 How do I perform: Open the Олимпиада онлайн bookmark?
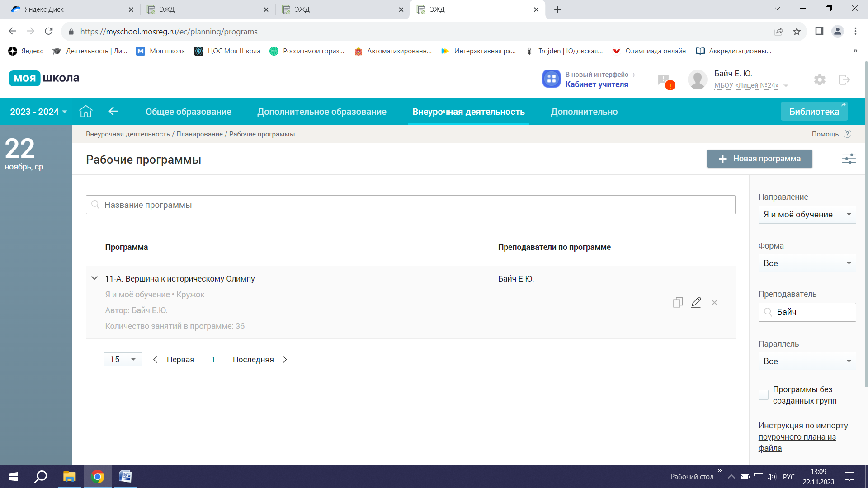coord(649,51)
